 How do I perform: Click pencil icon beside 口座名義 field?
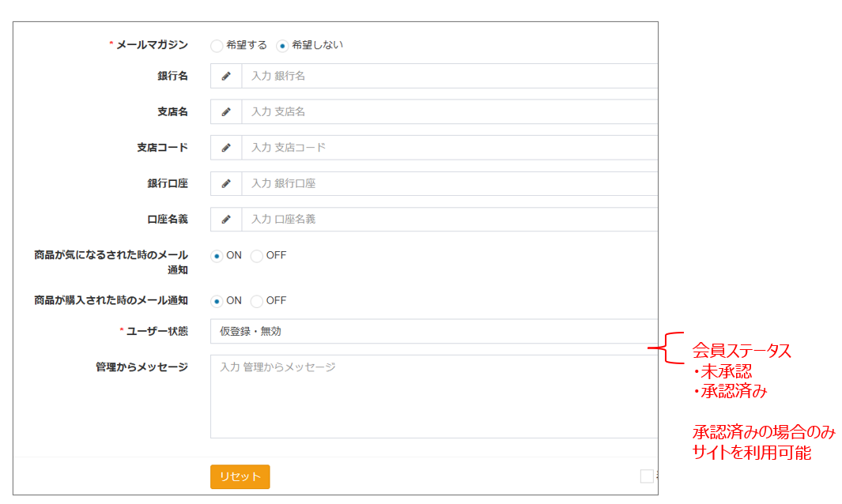point(226,220)
